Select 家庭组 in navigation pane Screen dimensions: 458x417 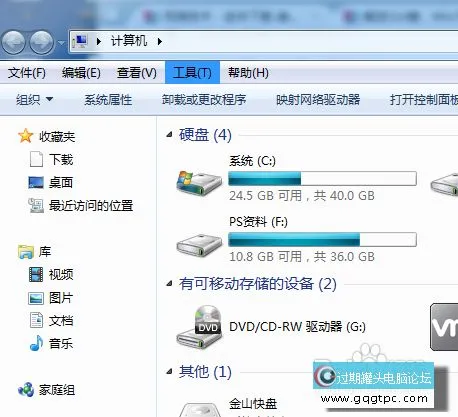point(57,390)
